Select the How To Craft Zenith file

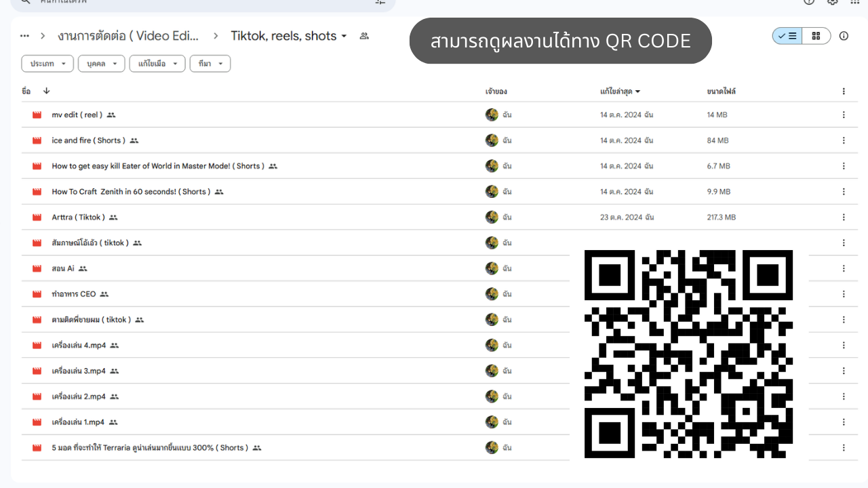click(x=131, y=192)
